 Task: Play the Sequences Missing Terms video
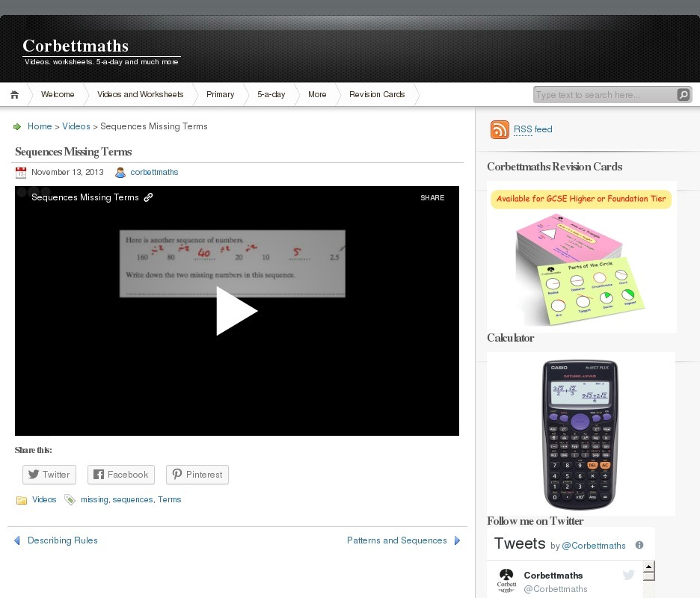(236, 310)
